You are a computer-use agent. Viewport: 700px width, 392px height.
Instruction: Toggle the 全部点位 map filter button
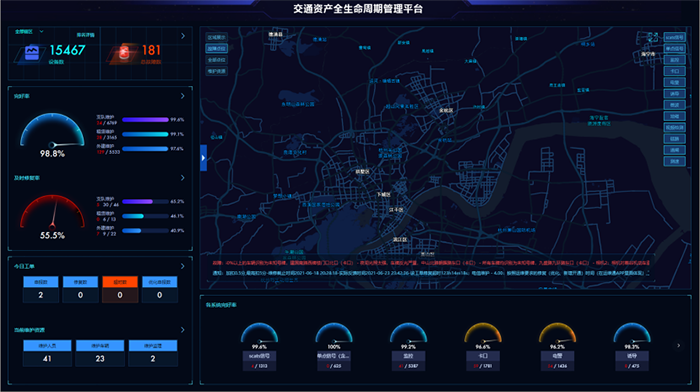pos(217,60)
